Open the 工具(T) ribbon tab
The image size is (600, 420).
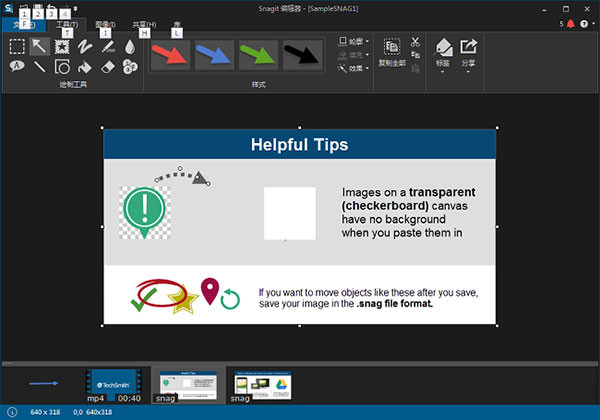(x=67, y=24)
